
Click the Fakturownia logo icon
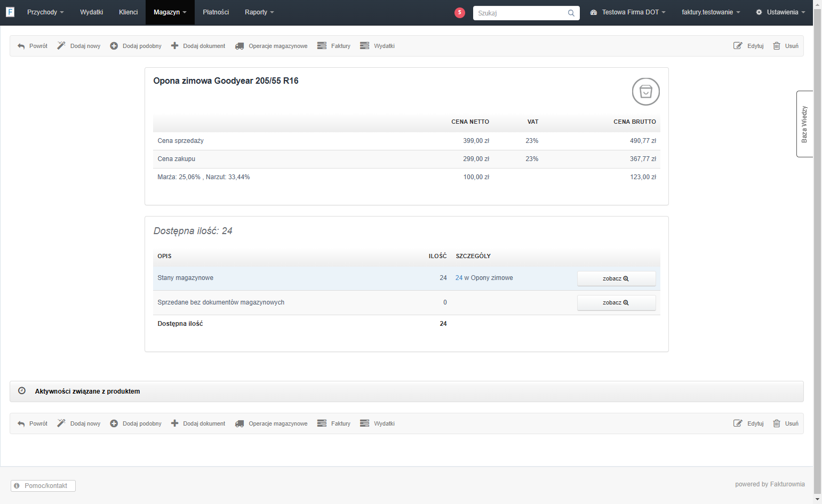tap(10, 12)
